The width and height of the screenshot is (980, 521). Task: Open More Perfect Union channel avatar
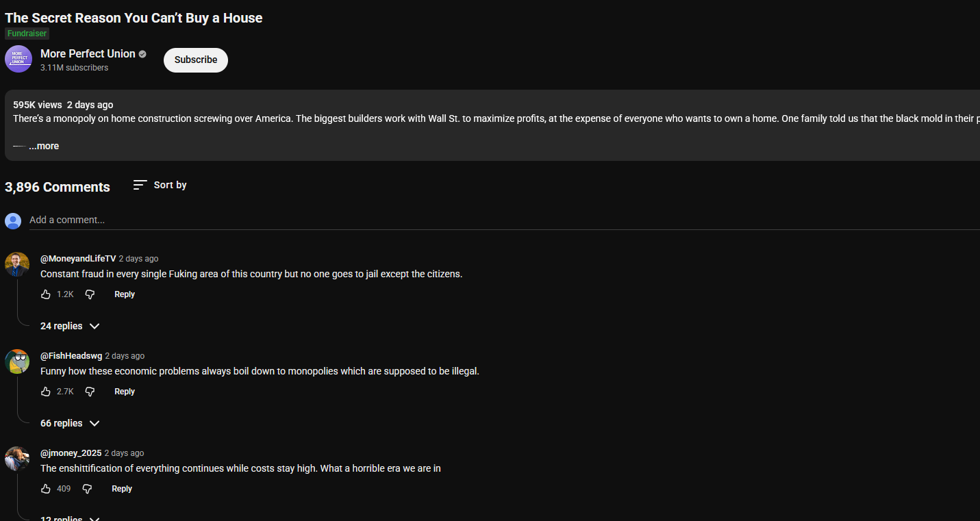(x=18, y=59)
